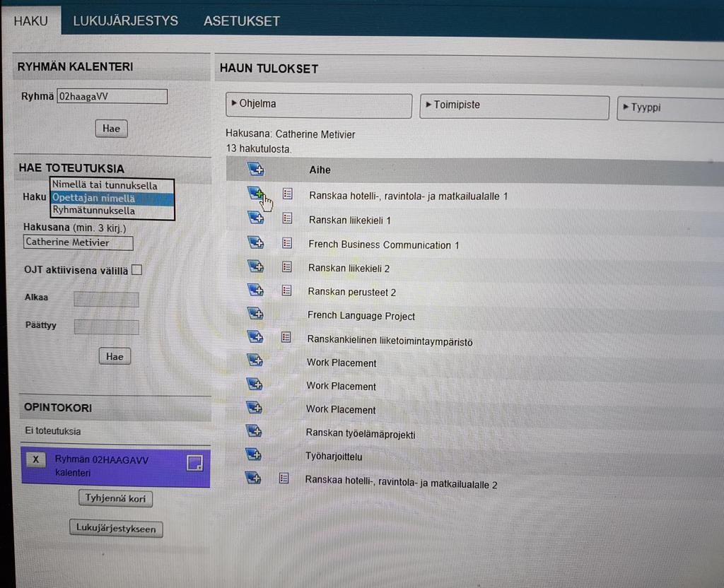Open details list icon for 'Ranskan liikekieli 1'
Viewport: 724px width, 588px height.
click(x=287, y=218)
